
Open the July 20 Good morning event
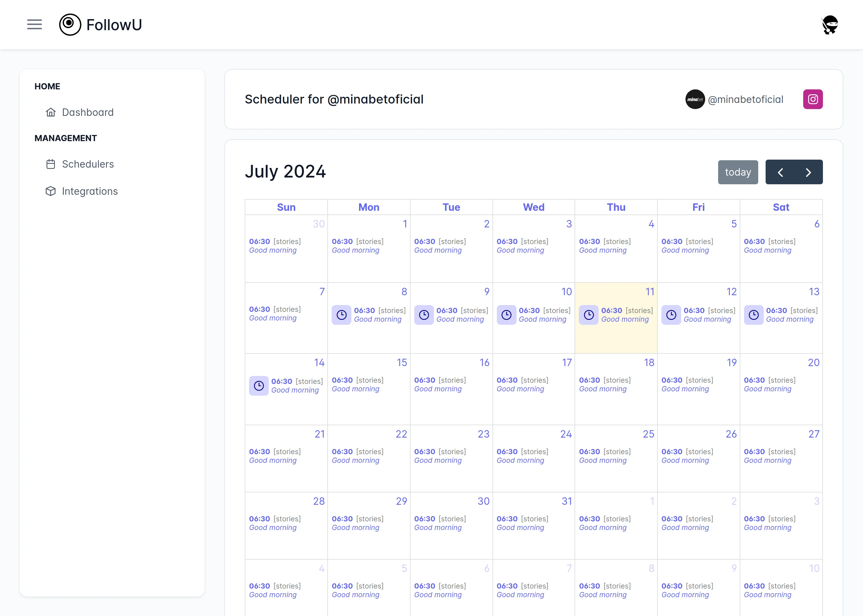(769, 384)
